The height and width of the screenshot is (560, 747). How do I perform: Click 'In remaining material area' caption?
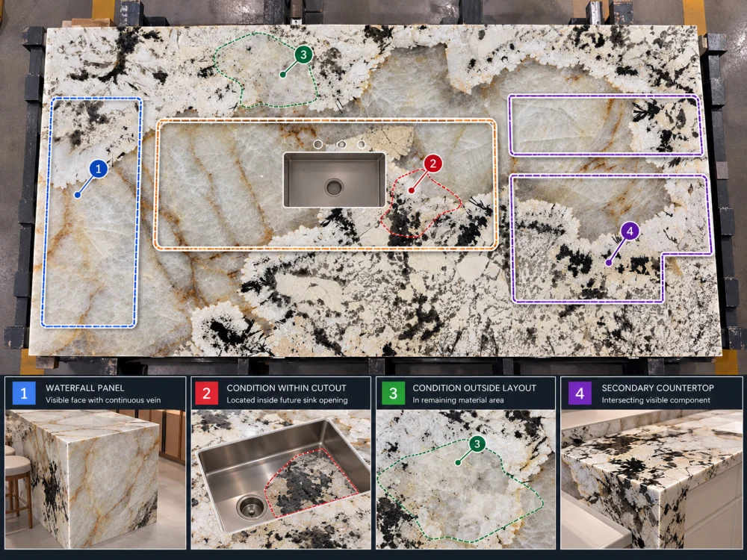point(458,400)
